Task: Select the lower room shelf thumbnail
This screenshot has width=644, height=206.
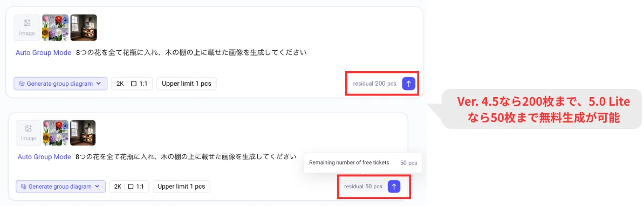Action: 83,133
